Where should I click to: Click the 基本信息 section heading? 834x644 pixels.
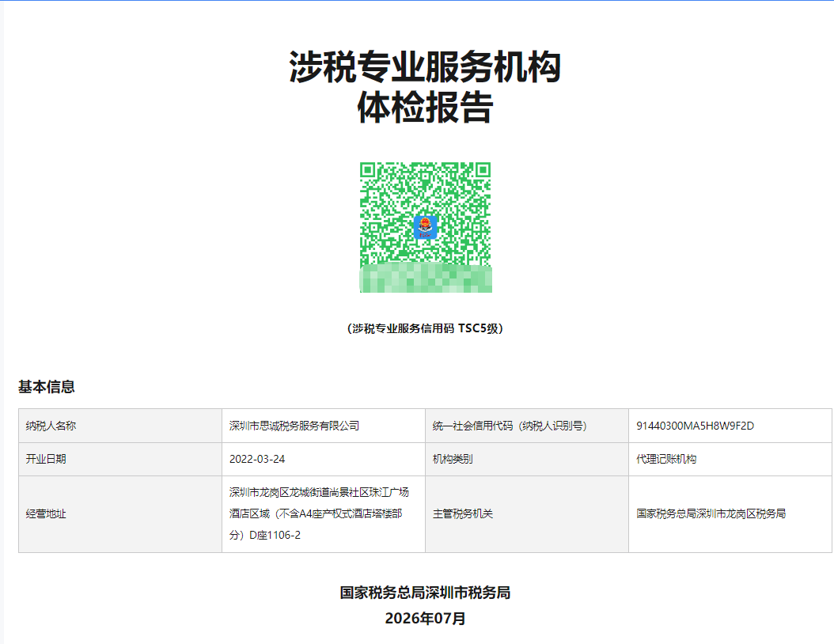pyautogui.click(x=46, y=387)
